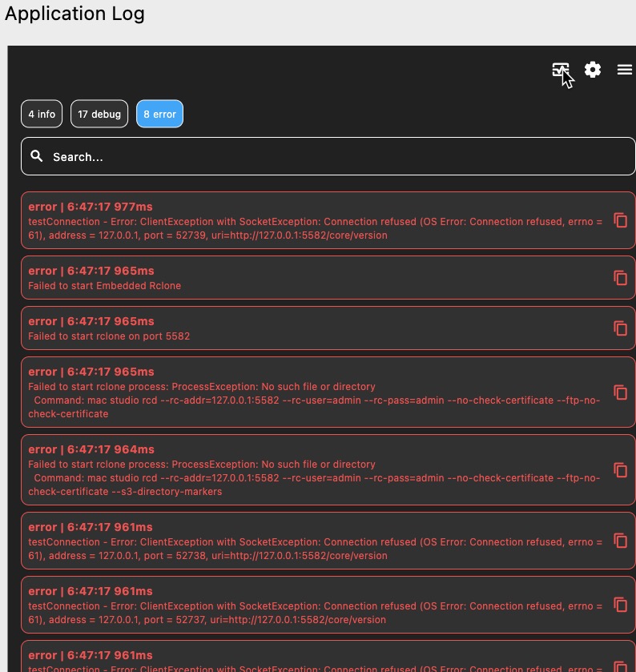Open the hamburger menu icon
This screenshot has width=636, height=672.
[625, 70]
